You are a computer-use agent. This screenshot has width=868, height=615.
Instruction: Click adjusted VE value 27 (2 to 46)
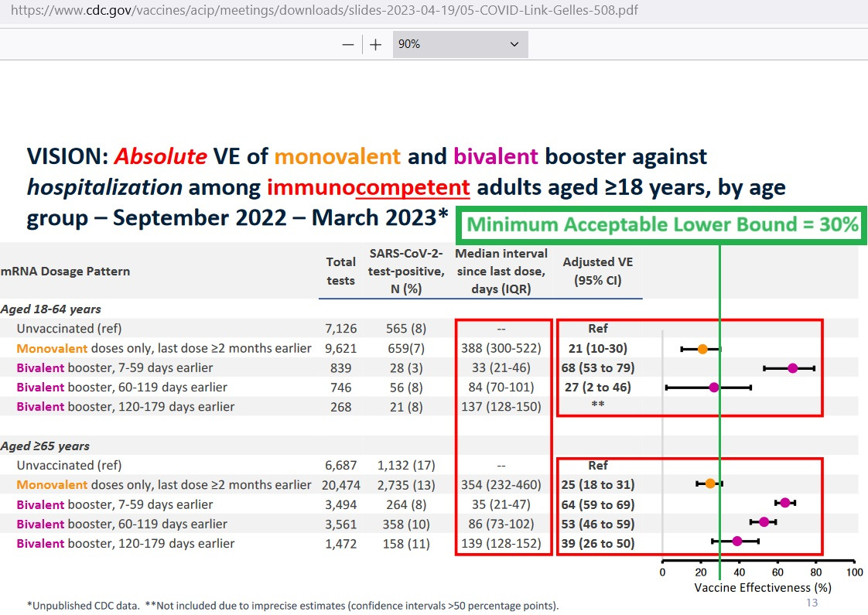pyautogui.click(x=598, y=387)
